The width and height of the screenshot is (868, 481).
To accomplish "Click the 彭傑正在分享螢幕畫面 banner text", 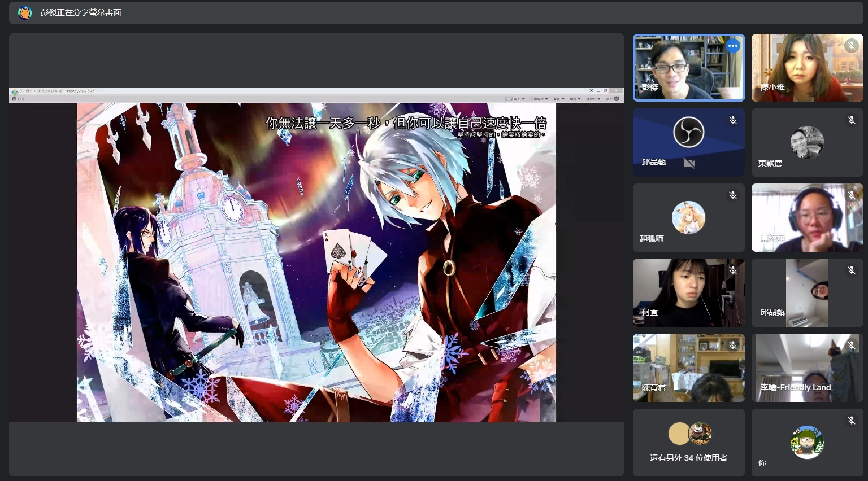I will pyautogui.click(x=81, y=12).
